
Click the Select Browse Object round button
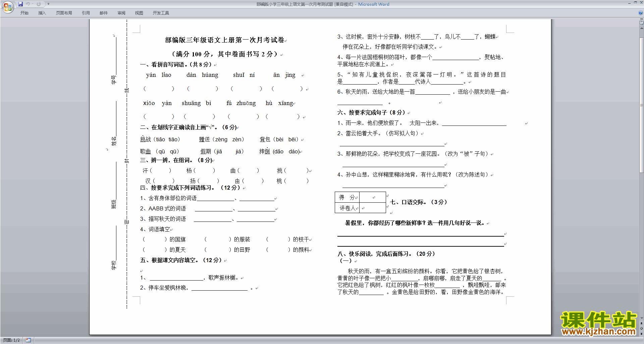pos(641,328)
